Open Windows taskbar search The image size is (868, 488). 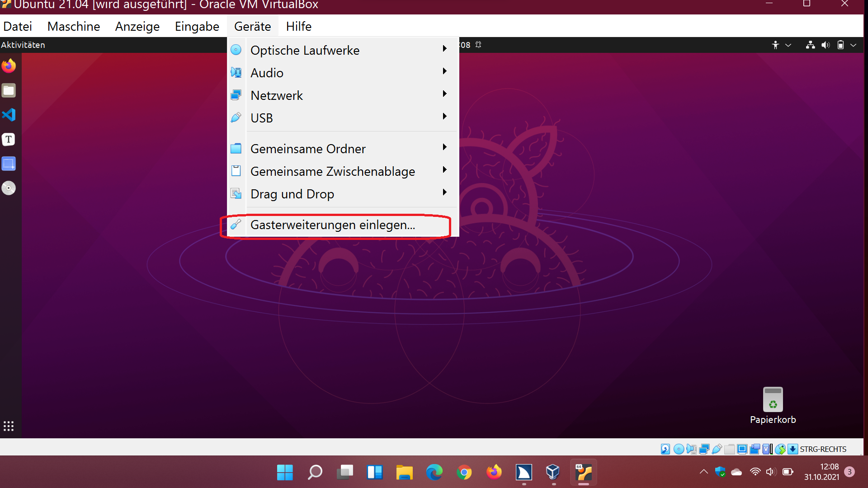click(x=315, y=473)
